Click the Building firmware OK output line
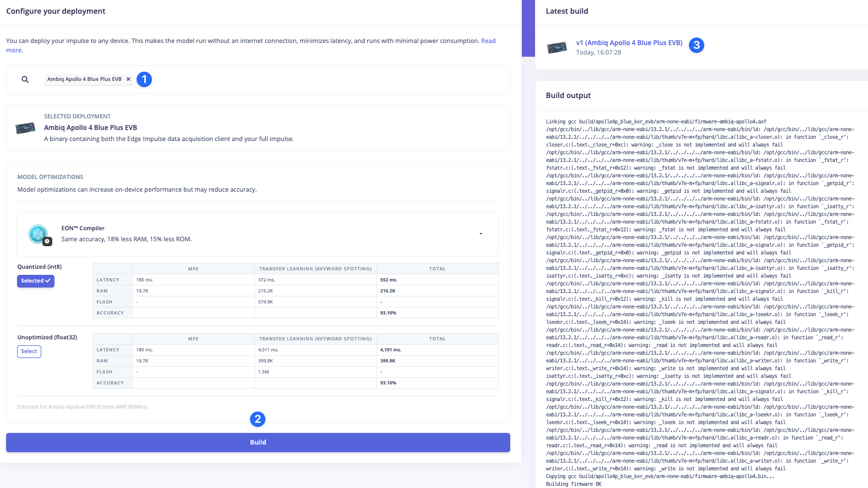868x488 pixels. tap(574, 484)
